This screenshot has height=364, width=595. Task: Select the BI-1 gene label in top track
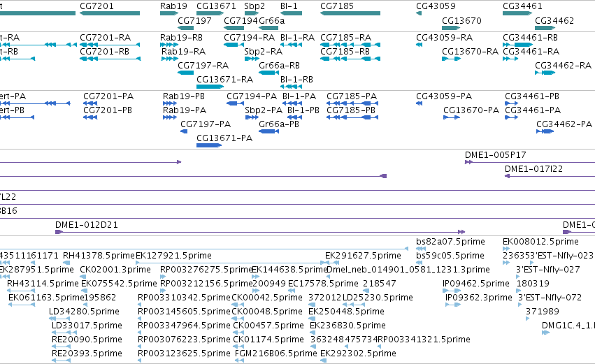(289, 6)
